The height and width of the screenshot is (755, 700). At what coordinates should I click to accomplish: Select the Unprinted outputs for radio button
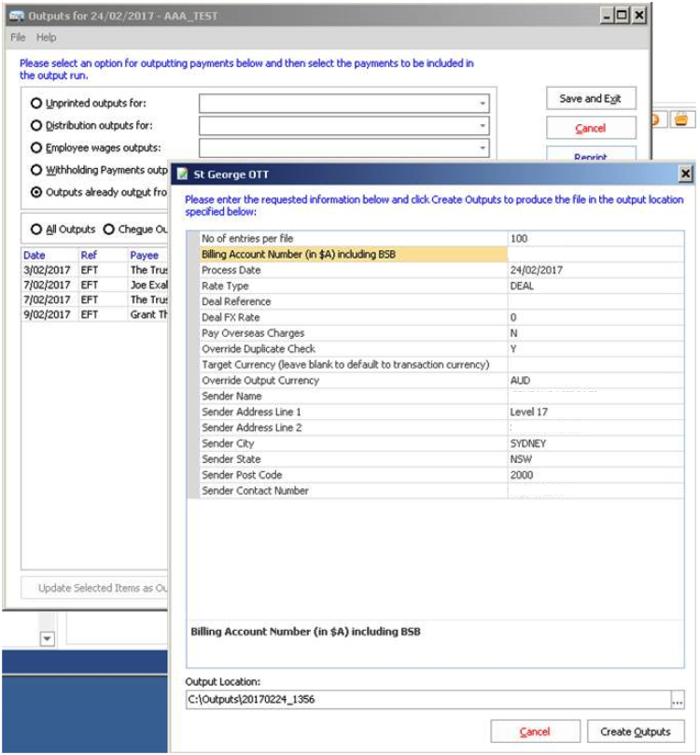coord(37,104)
